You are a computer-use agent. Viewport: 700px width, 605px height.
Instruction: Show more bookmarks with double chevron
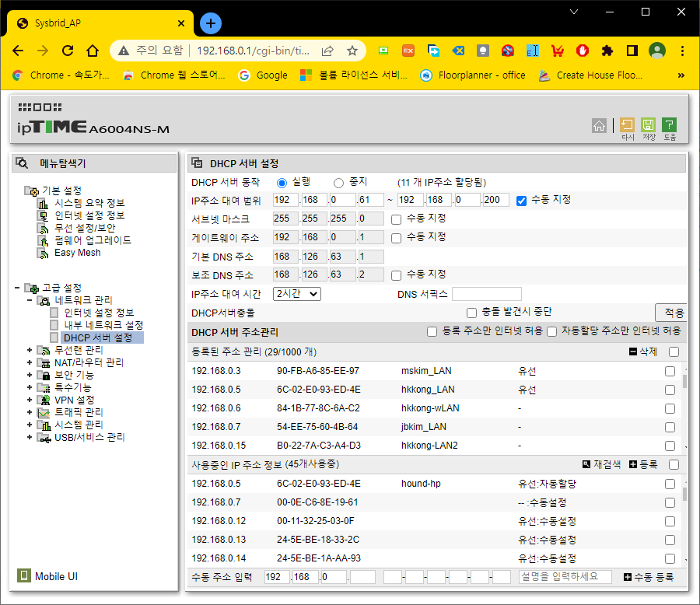coord(681,75)
